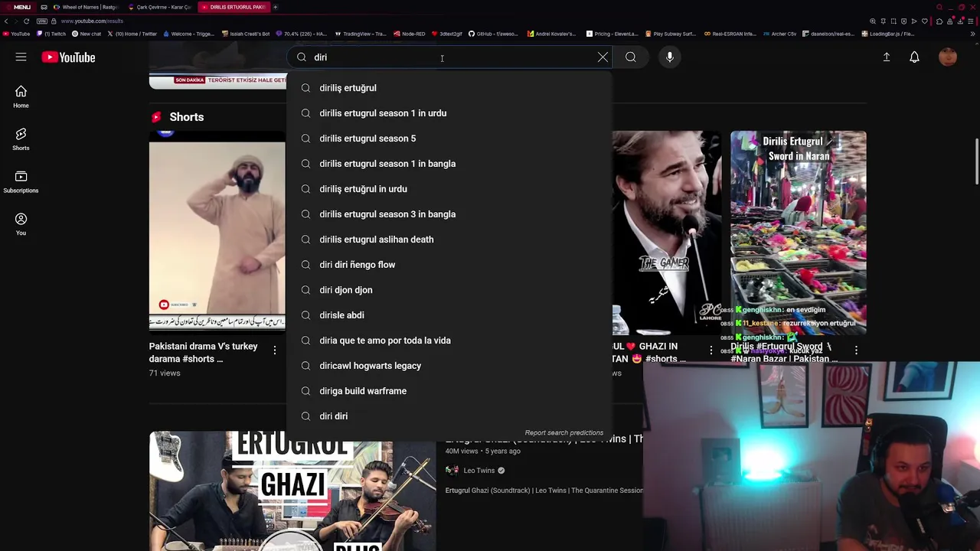The image size is (980, 551).
Task: Choose suggestion 'dirilis ertugrul season 5'
Action: click(x=449, y=139)
